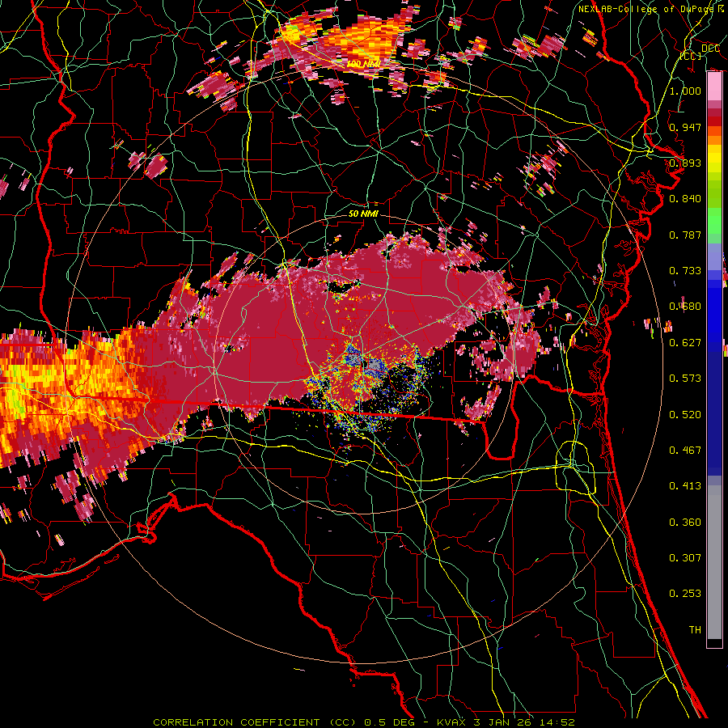Click the 0.573 legend value

pos(685,379)
